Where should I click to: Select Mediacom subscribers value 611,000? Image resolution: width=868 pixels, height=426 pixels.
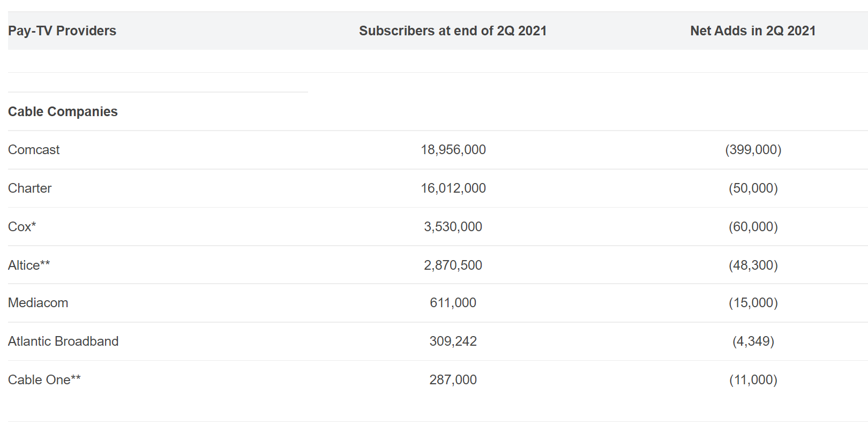[x=453, y=303]
